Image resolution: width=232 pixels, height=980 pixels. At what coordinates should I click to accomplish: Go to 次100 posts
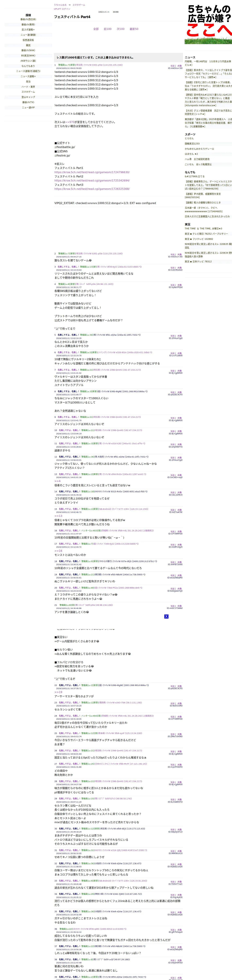click(x=121, y=29)
